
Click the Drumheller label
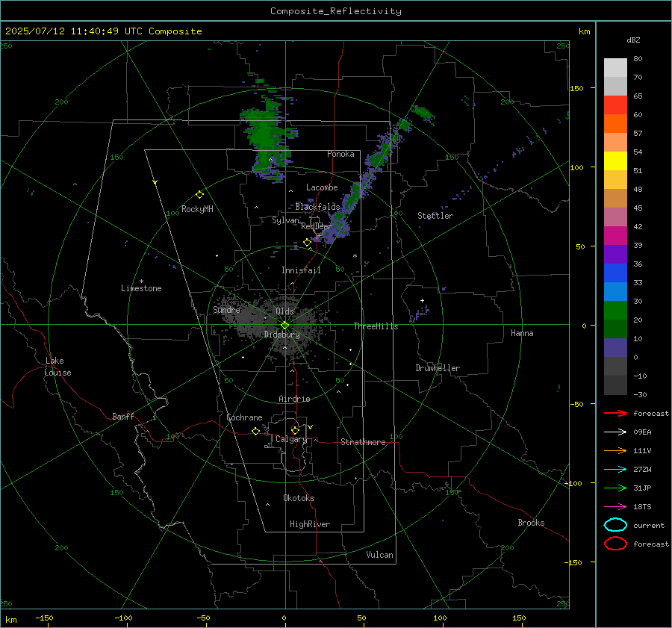438,368
